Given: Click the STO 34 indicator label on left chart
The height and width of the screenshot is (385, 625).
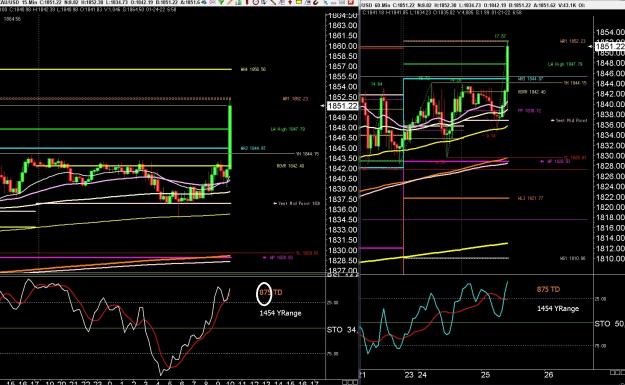Looking at the screenshot, I should [342, 330].
